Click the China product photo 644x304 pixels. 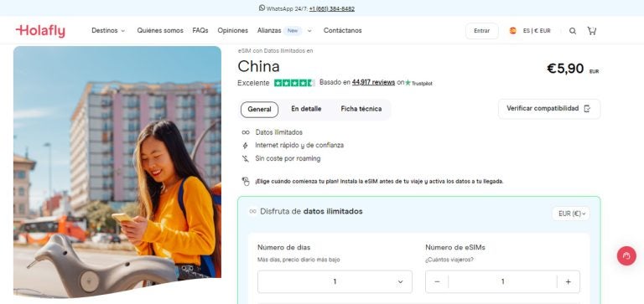click(x=117, y=172)
